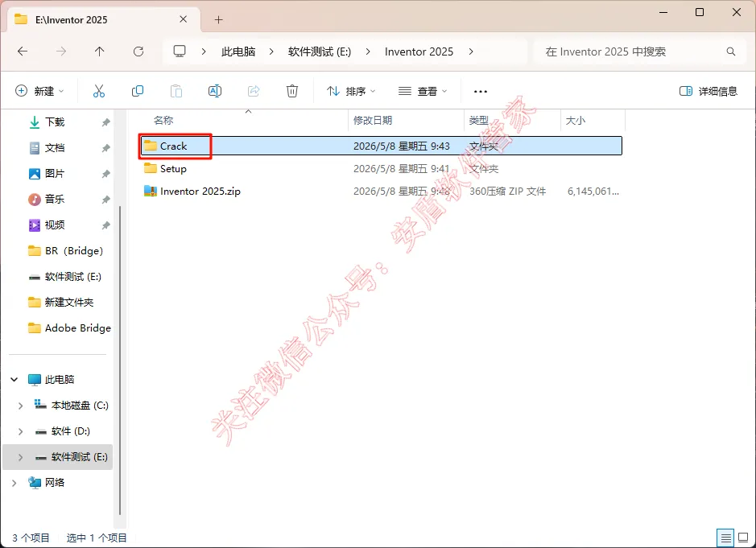Click 软件测试 (E:) in address breadcrumb
Image resolution: width=756 pixels, height=548 pixels.
(x=320, y=52)
